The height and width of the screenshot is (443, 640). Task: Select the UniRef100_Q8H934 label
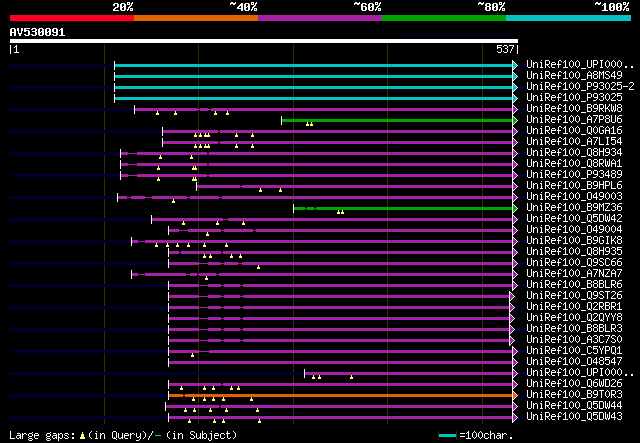(574, 153)
